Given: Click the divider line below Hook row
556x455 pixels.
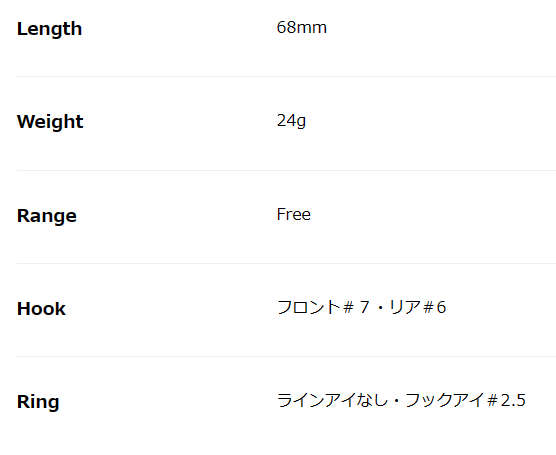Looking at the screenshot, I should click(x=286, y=356).
